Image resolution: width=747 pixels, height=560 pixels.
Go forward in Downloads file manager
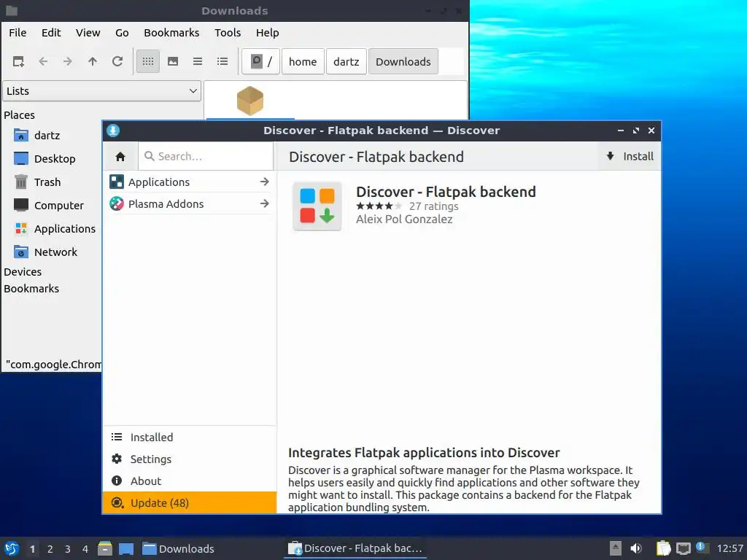(68, 61)
